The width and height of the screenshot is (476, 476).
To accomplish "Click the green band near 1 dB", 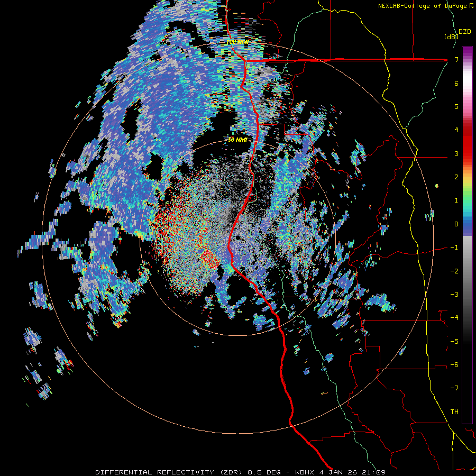I will 467,200.
